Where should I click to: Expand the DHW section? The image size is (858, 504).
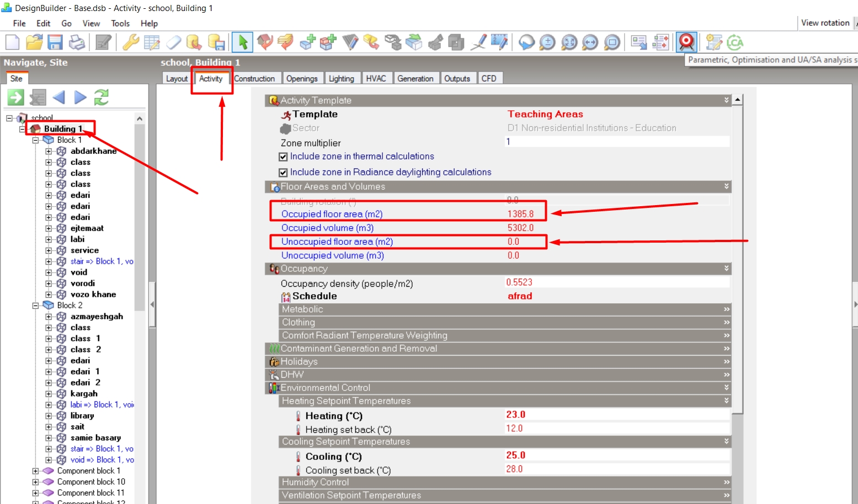click(x=727, y=374)
